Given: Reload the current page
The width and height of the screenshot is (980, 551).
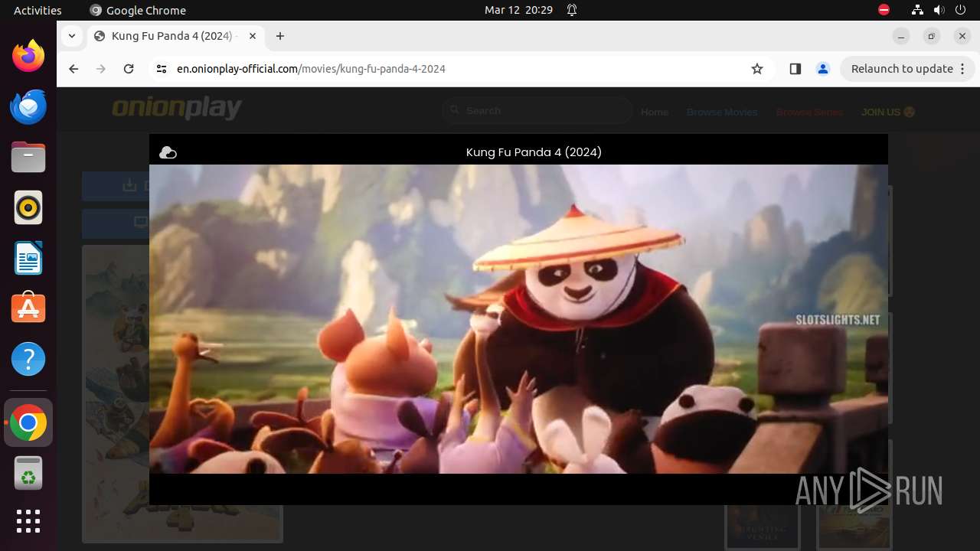Looking at the screenshot, I should (x=129, y=69).
